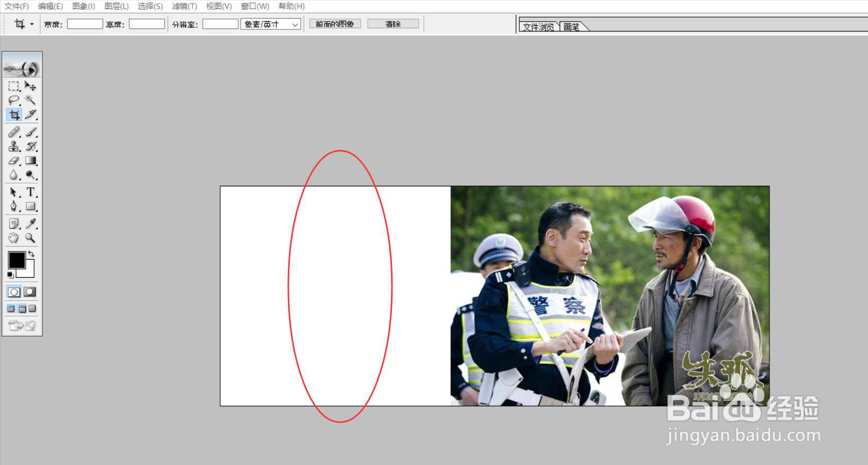The image size is (868, 465).
Task: Select the Blur tool
Action: coord(14,175)
